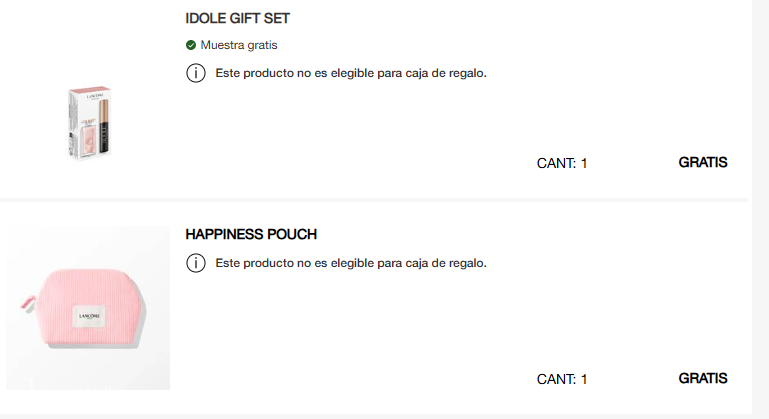The width and height of the screenshot is (769, 419).
Task: Select the gift box notice under Happiness Pouch
Action: pos(351,263)
